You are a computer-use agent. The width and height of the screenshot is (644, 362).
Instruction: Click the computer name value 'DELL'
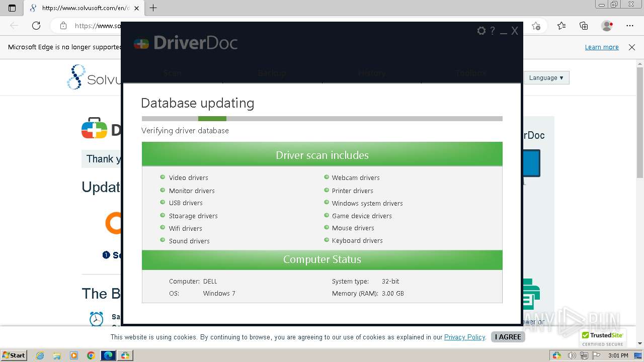coord(210,282)
